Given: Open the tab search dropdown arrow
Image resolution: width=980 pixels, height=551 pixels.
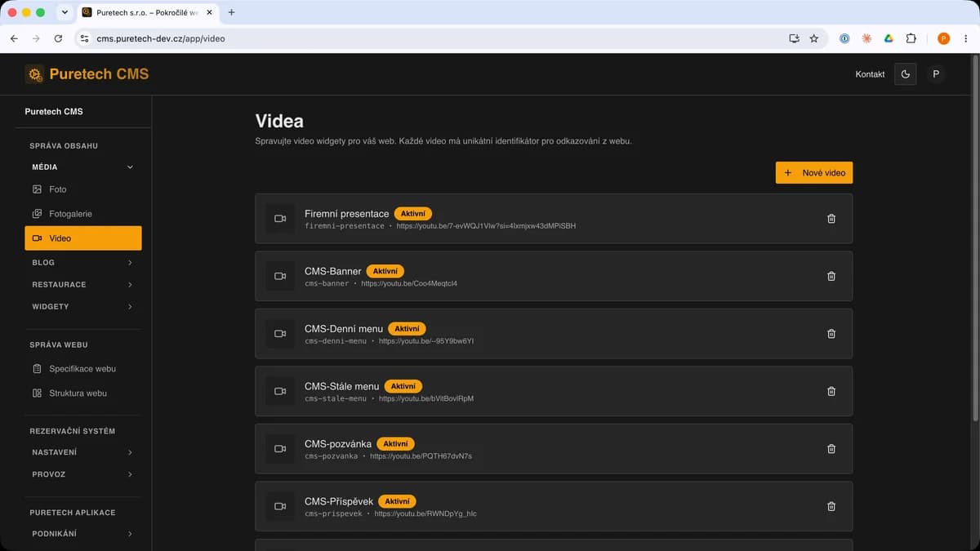Looking at the screenshot, I should click(x=65, y=12).
